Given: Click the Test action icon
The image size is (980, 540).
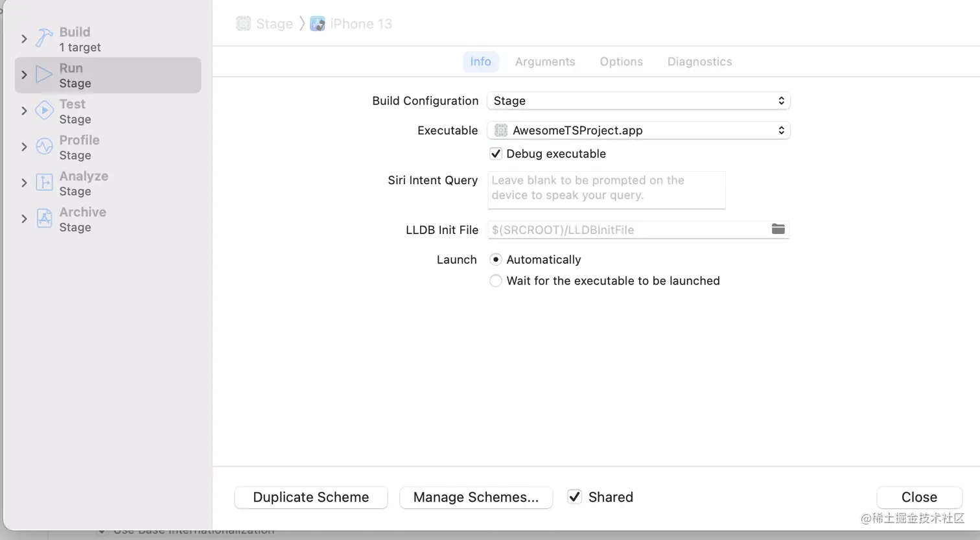Looking at the screenshot, I should coord(44,111).
